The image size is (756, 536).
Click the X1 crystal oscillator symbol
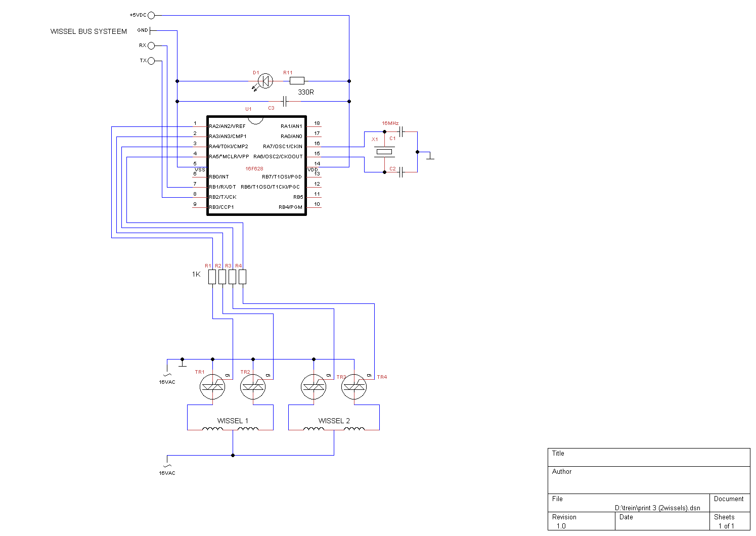click(x=384, y=152)
